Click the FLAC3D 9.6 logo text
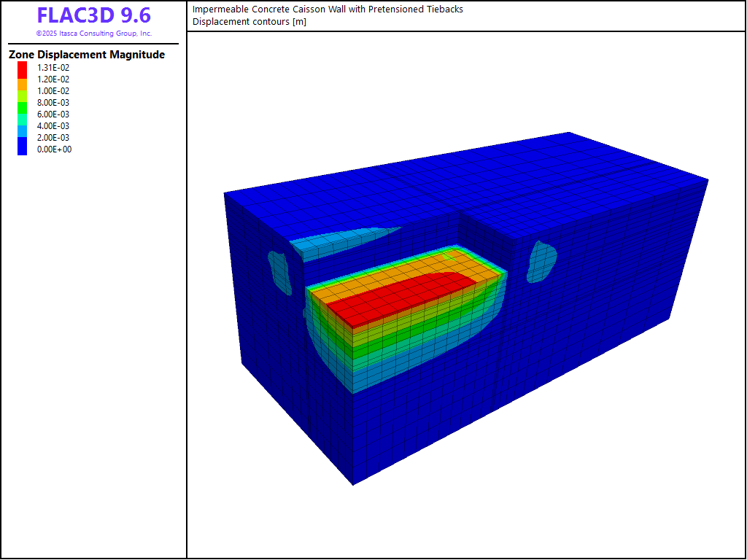This screenshot has width=747, height=560. 93,16
